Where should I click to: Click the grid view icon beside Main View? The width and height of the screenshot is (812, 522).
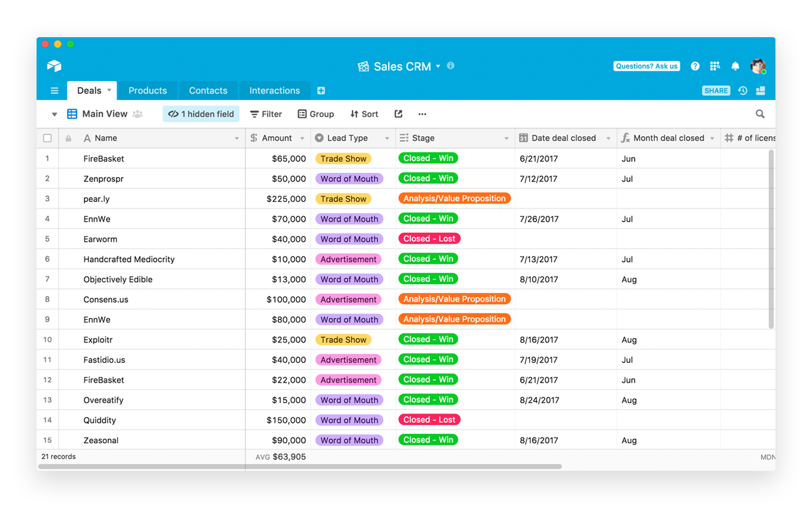pyautogui.click(x=72, y=114)
